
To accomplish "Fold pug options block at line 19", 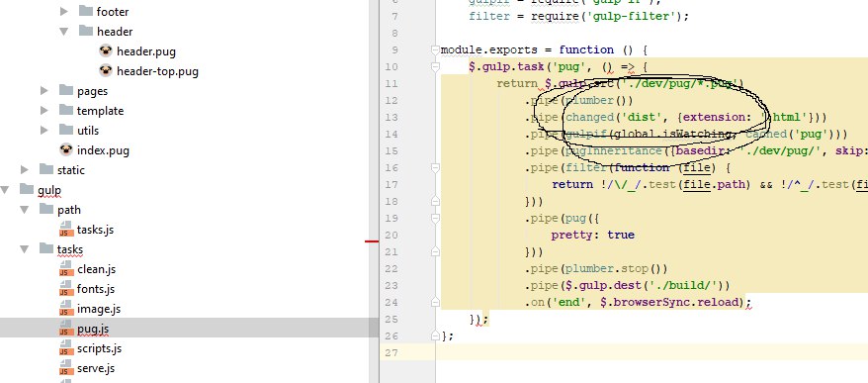I will (x=435, y=218).
